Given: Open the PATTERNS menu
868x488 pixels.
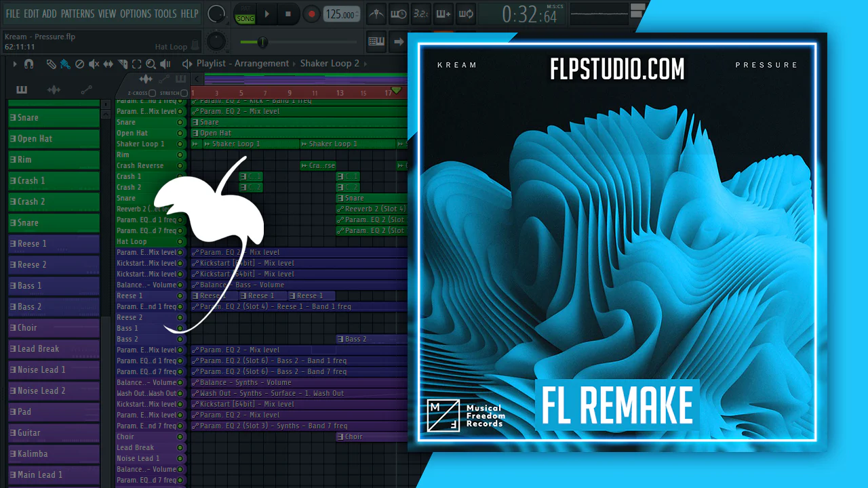Looking at the screenshot, I should pyautogui.click(x=77, y=14).
